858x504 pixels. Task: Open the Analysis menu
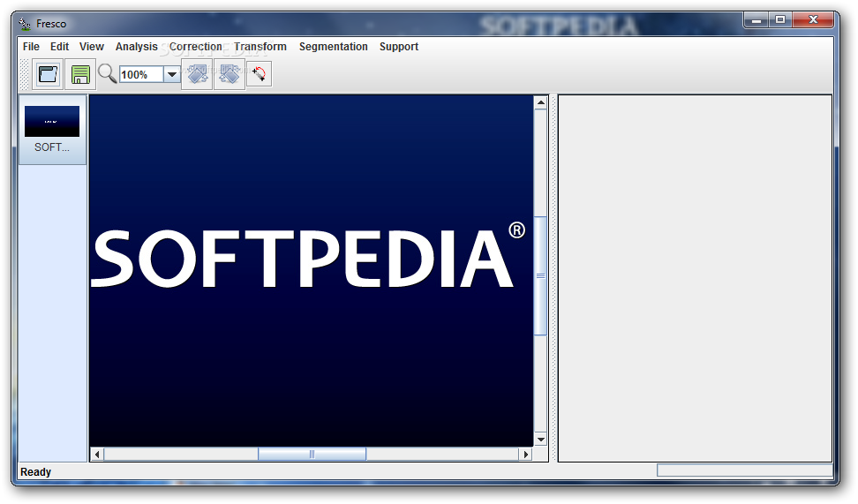[136, 47]
